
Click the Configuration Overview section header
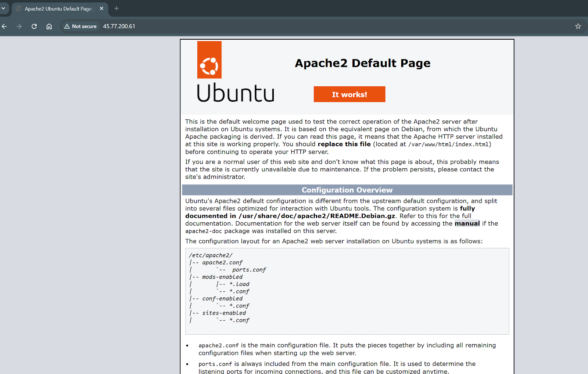347,190
